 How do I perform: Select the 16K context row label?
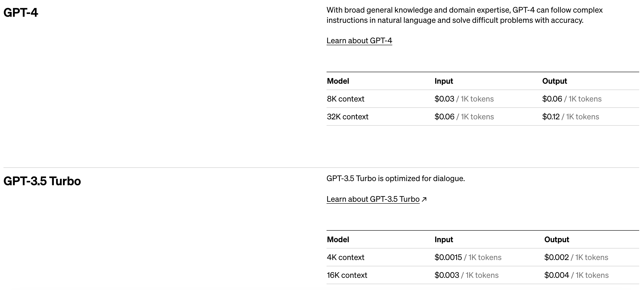347,275
